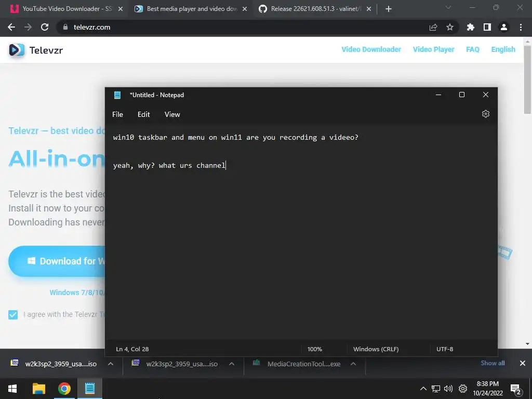Open Chrome tab search chevron
This screenshot has width=532, height=399.
[448, 7]
